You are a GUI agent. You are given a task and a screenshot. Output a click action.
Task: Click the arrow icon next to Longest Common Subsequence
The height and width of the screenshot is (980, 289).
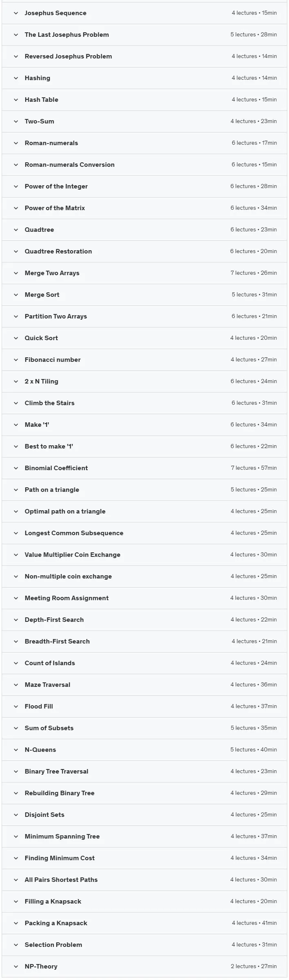click(16, 533)
